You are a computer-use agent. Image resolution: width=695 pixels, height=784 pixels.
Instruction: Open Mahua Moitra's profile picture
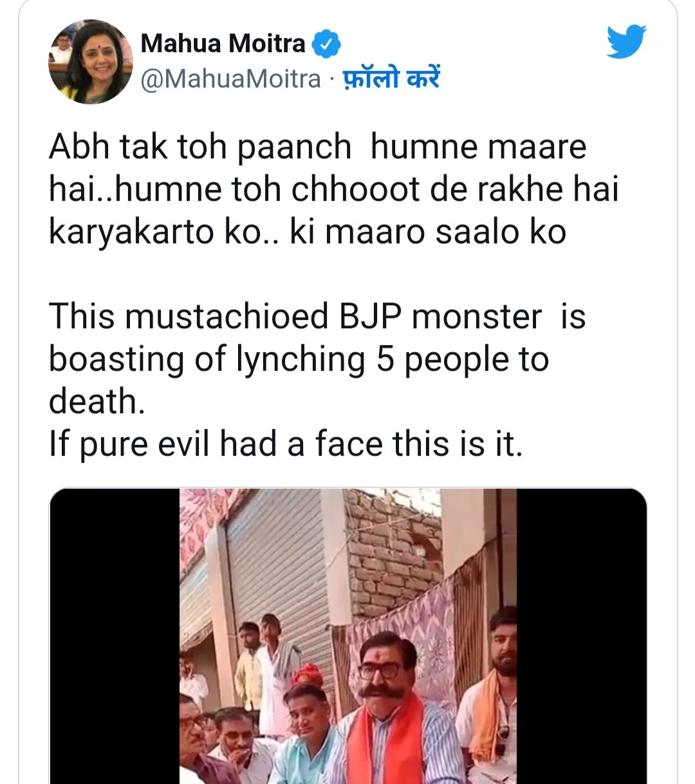90,62
